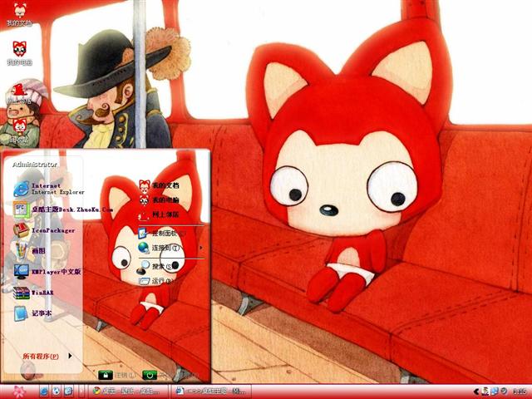Open 搜索 search from the start menu
Viewport: 532px width, 399px height.
coord(159,266)
